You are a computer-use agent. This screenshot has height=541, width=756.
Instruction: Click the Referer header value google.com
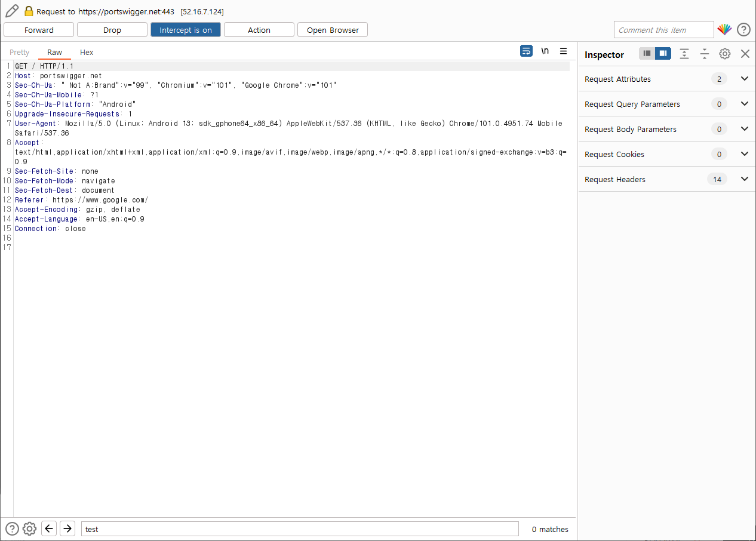pos(100,200)
